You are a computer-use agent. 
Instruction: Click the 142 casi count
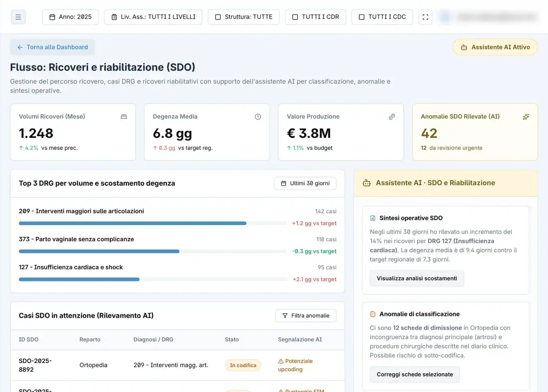[326, 211]
